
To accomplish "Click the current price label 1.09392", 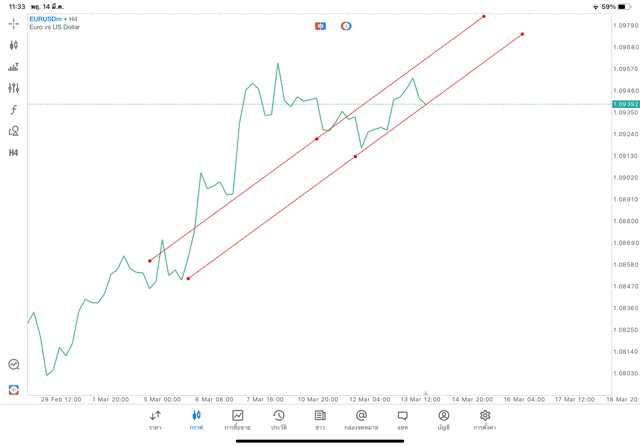I will [x=625, y=104].
